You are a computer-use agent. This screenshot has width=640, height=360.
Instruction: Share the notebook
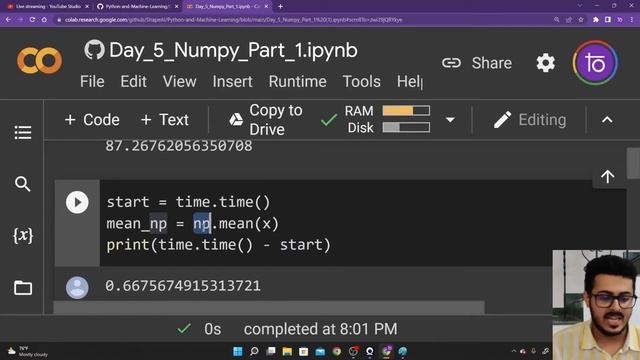(x=477, y=63)
